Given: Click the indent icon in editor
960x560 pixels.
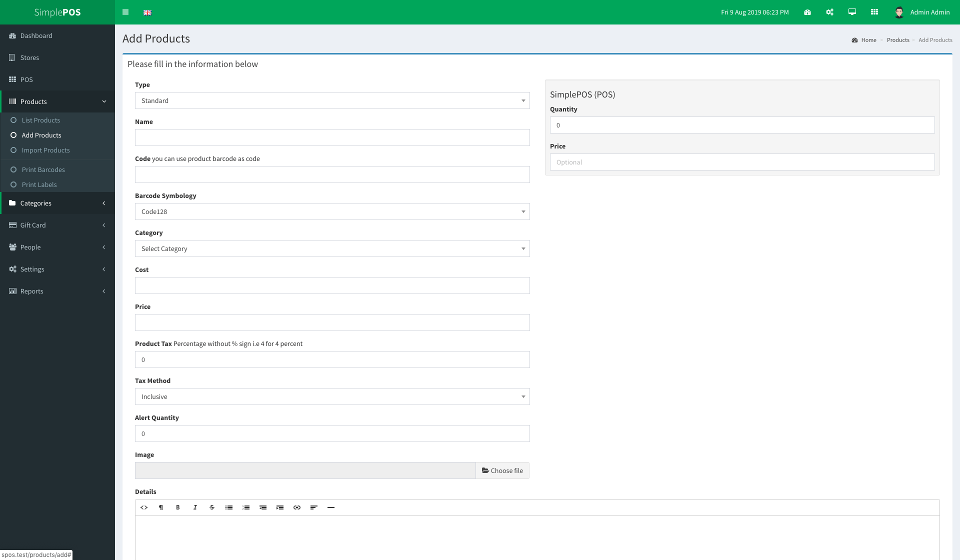Looking at the screenshot, I should point(280,507).
